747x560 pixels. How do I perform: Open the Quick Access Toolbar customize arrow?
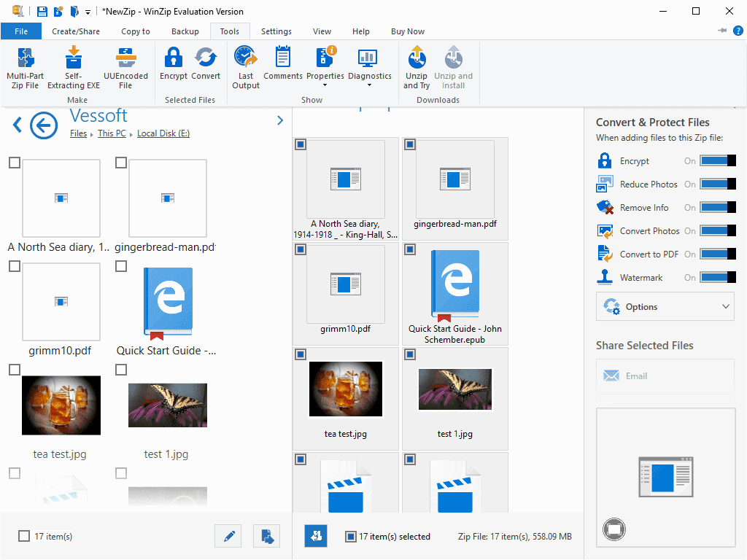pyautogui.click(x=88, y=12)
